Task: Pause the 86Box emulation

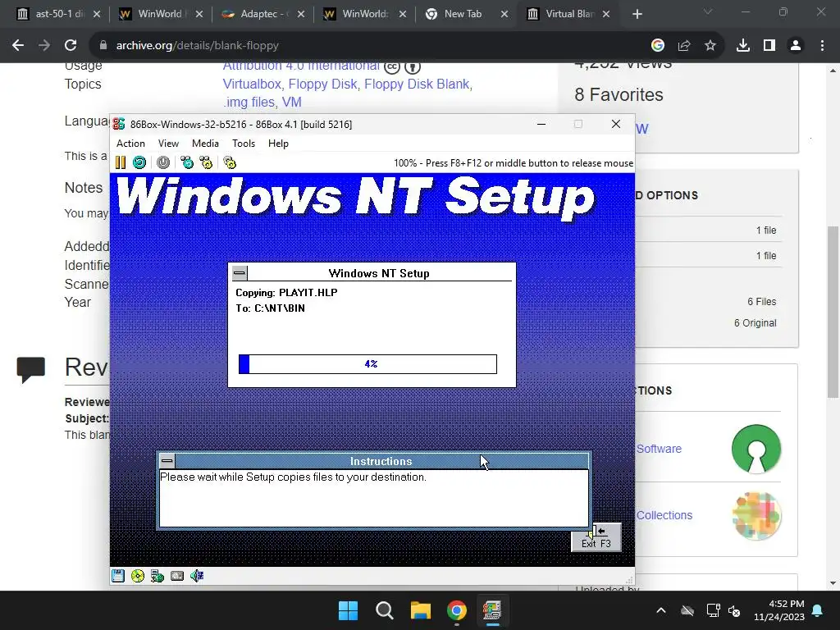Action: (x=121, y=162)
